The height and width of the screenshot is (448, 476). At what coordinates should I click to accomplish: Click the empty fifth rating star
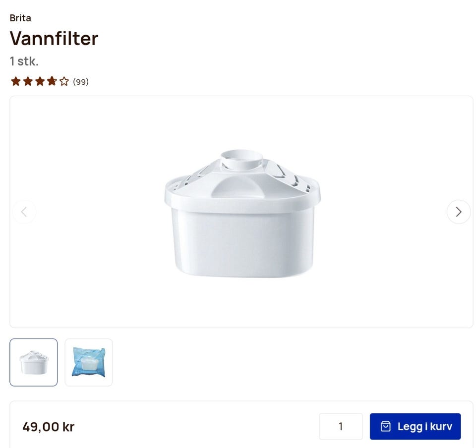click(64, 81)
